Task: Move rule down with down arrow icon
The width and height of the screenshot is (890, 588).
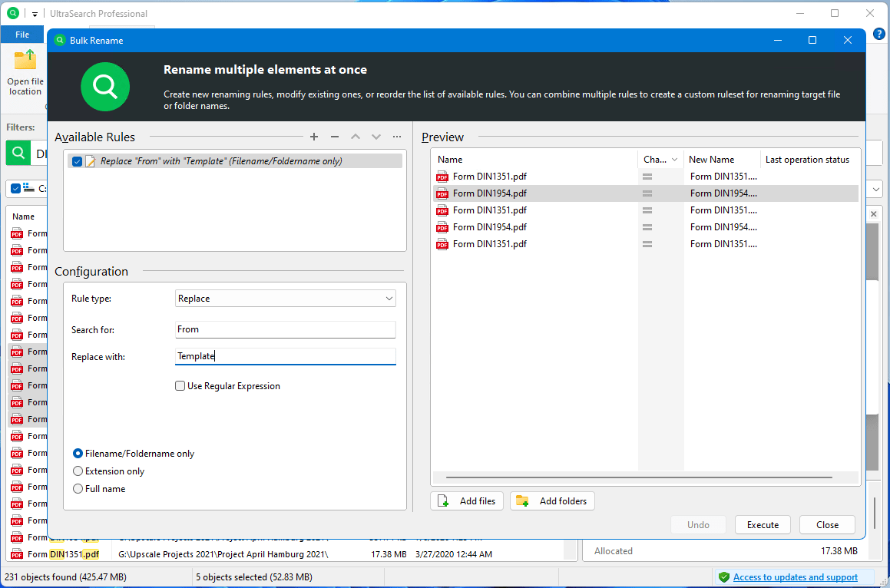Action: point(376,137)
